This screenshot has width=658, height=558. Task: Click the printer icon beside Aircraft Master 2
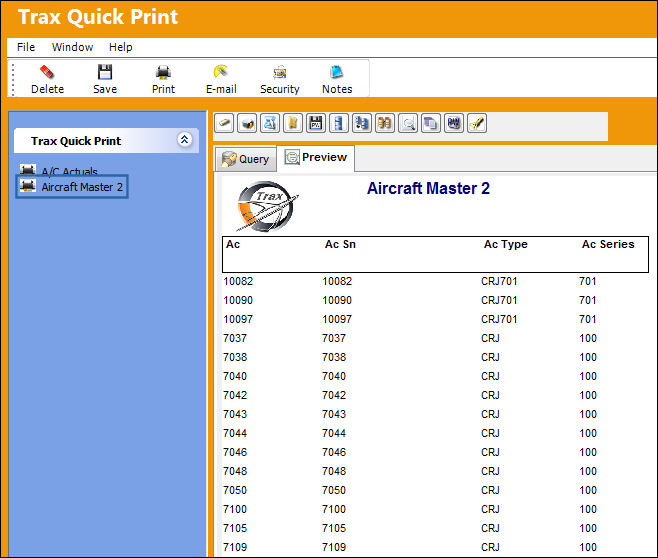click(x=28, y=185)
